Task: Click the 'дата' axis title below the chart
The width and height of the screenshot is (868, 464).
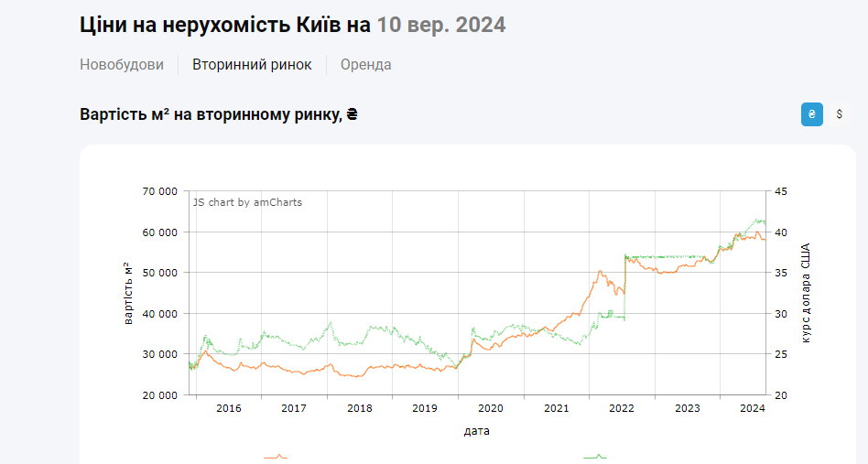Action: click(x=476, y=430)
